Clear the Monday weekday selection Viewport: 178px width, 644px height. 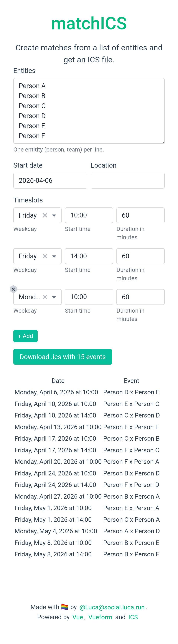(x=45, y=297)
